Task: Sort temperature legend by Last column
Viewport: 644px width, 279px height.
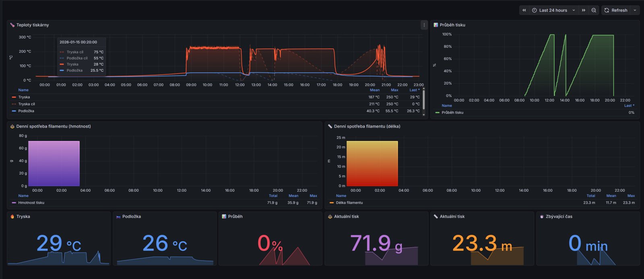Action: (415, 90)
